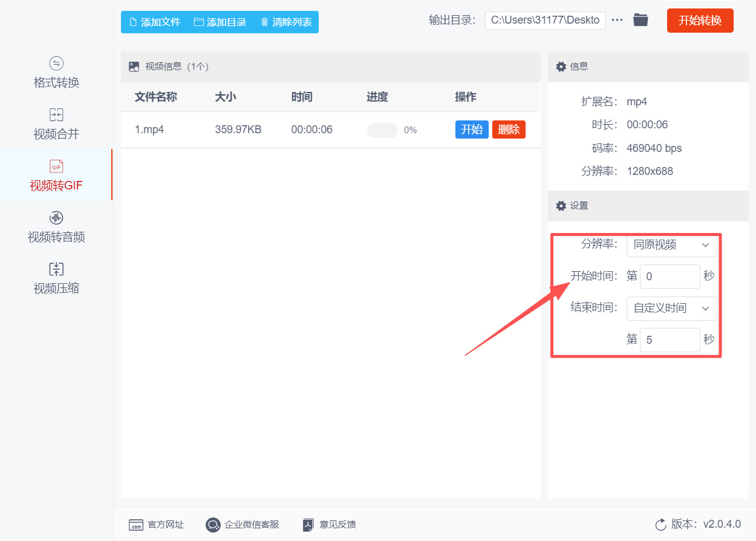Open 企业微信客服 support link
Viewport: 756px width, 541px height.
click(x=243, y=525)
